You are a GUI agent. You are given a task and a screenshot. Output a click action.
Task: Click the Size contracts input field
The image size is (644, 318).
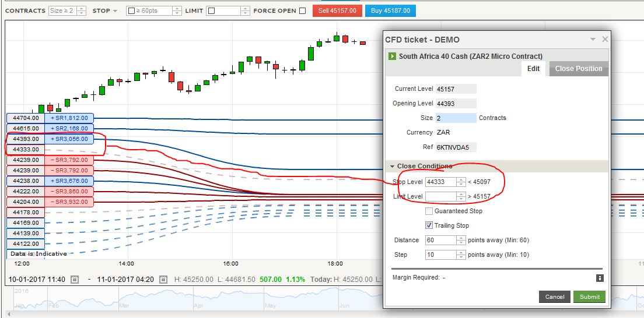coord(456,118)
